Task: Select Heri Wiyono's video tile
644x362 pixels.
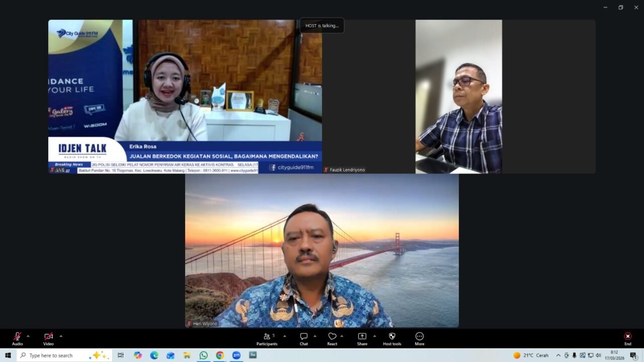Action: point(321,250)
